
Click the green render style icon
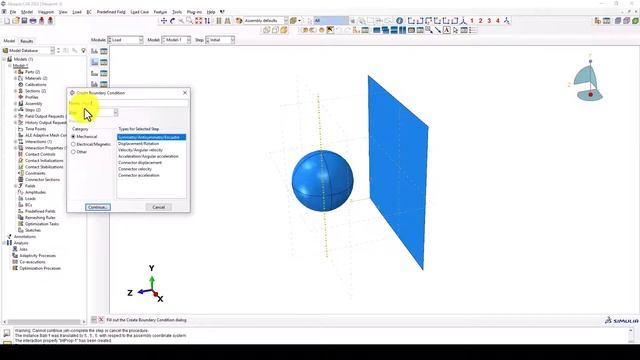tap(636, 21)
